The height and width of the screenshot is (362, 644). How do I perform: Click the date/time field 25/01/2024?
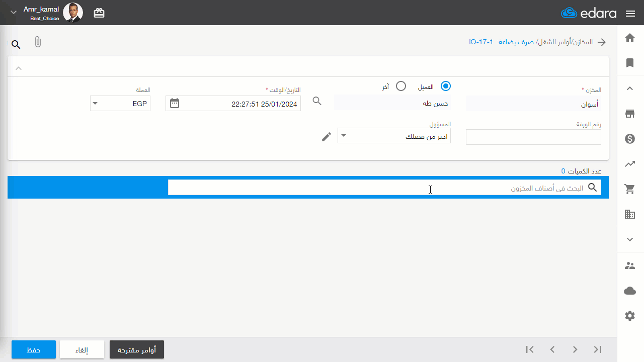[x=233, y=104]
